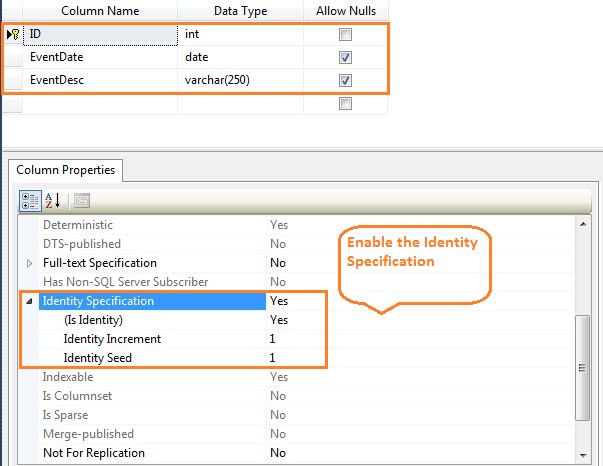
Task: Collapse the Identity Specification node
Action: click(28, 300)
